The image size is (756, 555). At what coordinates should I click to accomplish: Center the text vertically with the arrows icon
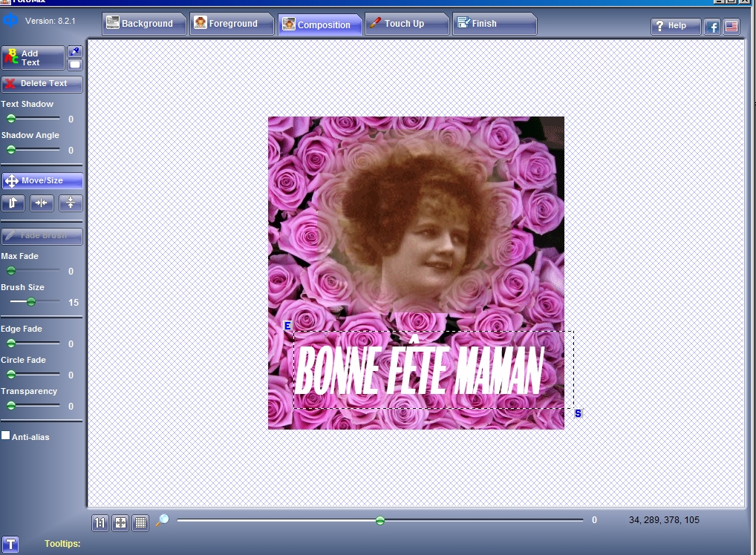tap(71, 203)
